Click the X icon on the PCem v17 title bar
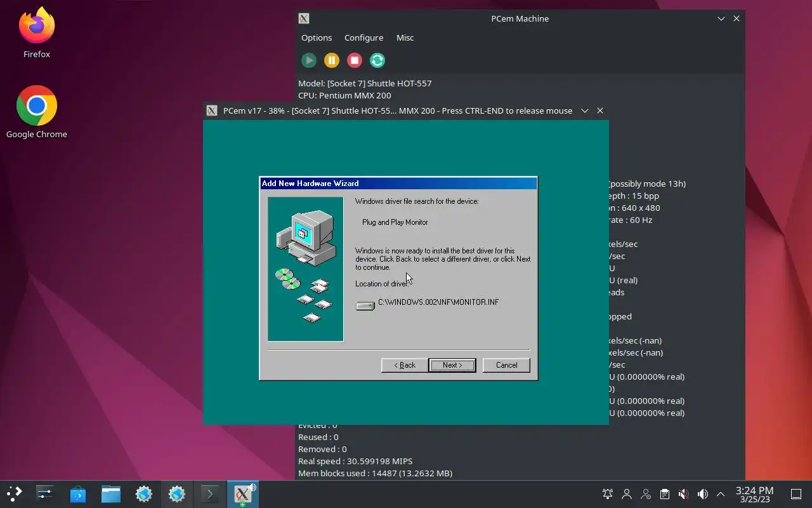This screenshot has height=508, width=812. [x=212, y=110]
